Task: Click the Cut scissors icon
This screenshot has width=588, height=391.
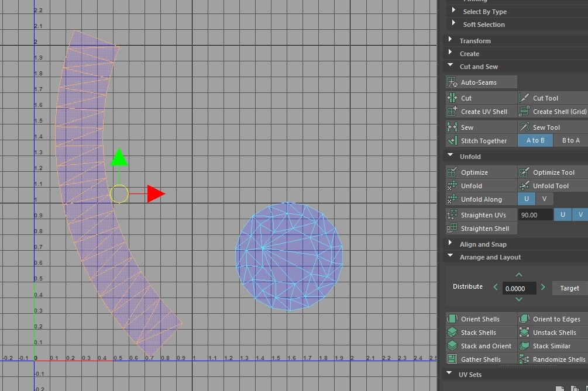Action: 452,98
